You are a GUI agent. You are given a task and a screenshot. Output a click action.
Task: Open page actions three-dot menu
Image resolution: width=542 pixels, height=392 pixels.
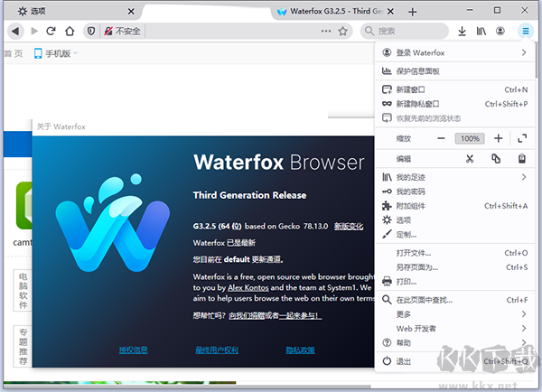tap(326, 31)
